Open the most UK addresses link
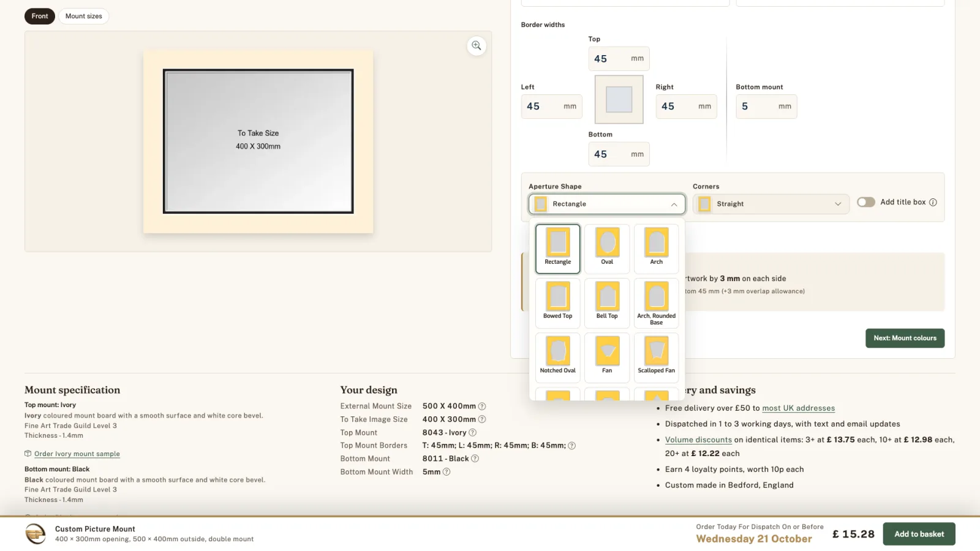 click(798, 408)
